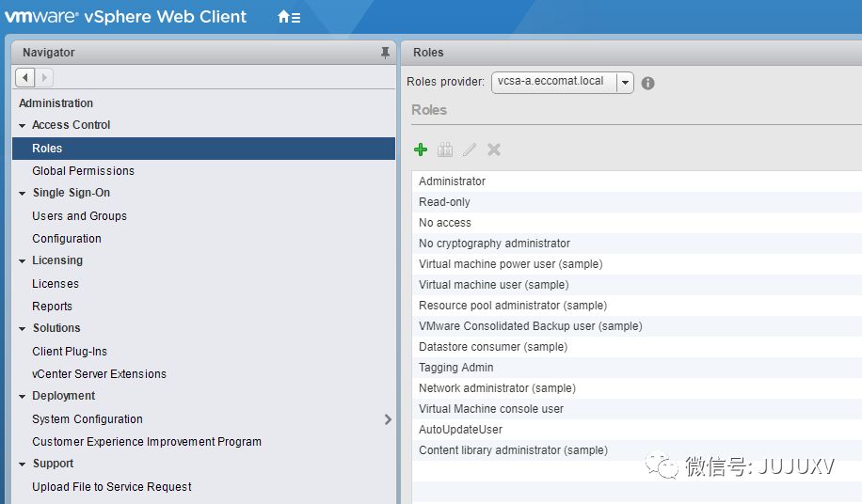Open Users and Groups
The height and width of the screenshot is (504, 862).
tap(79, 216)
